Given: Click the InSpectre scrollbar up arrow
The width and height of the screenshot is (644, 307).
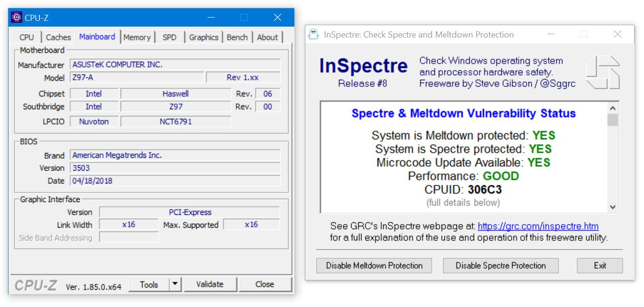Looking at the screenshot, I should pos(613,108).
